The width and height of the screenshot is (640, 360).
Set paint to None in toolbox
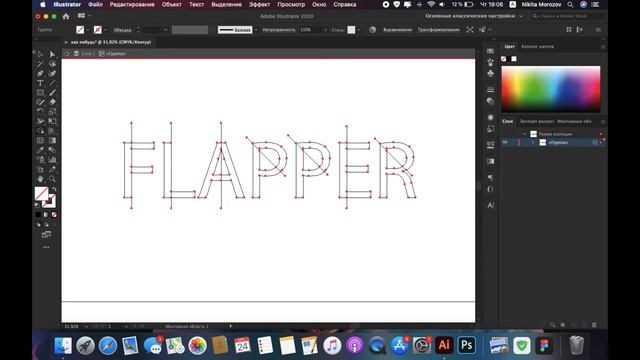point(54,215)
